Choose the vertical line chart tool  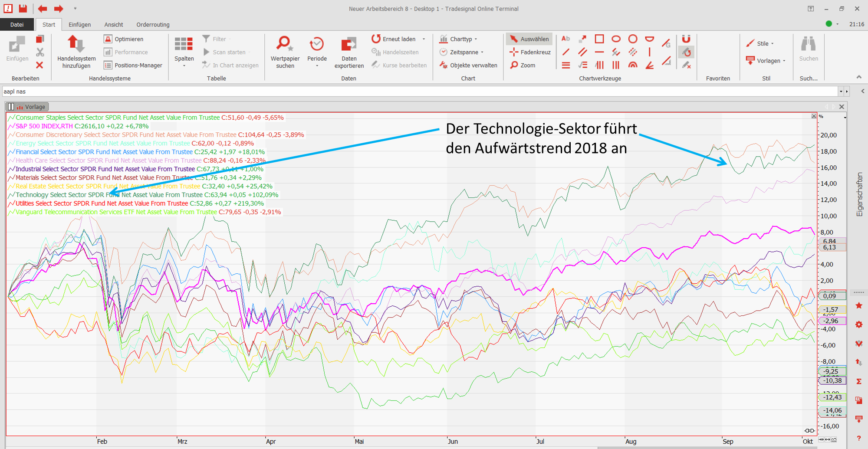click(649, 52)
